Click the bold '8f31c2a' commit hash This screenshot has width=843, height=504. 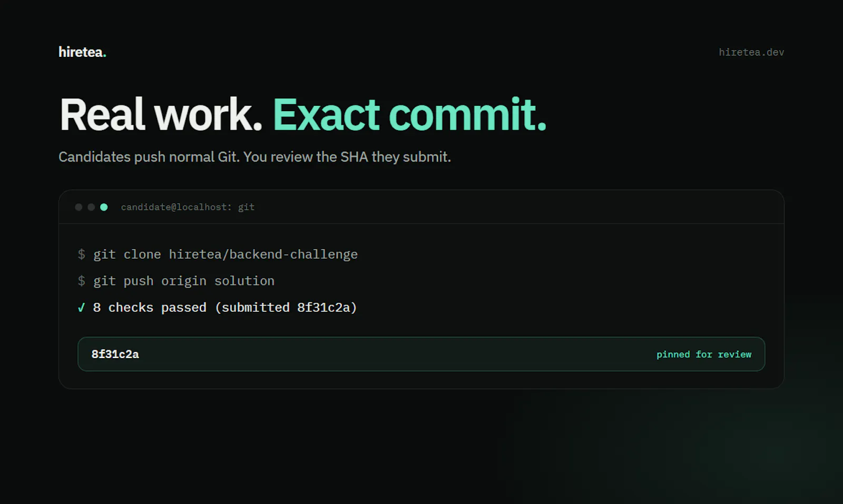pos(115,354)
